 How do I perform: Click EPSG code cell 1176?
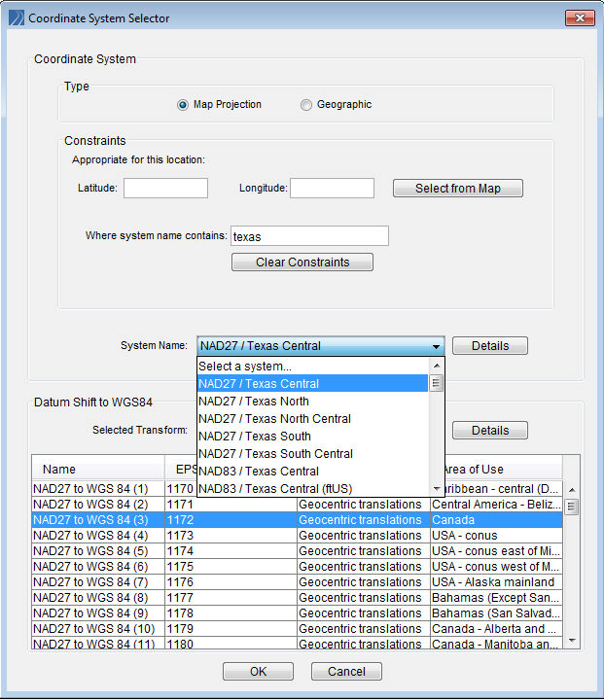tap(231, 582)
